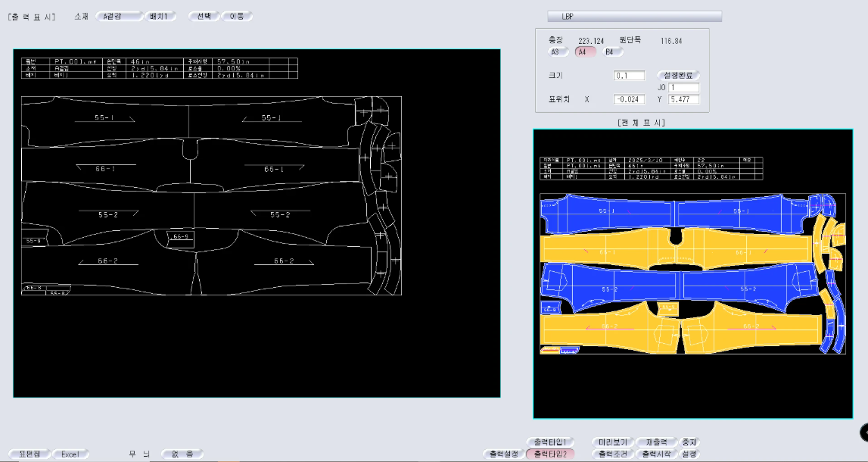Switch to 출력타입1 output type
Viewport: 868px width, 462px height.
[x=550, y=442]
